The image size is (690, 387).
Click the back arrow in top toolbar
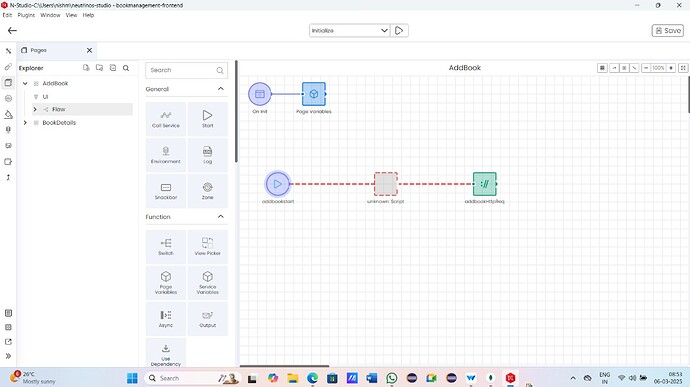point(12,30)
